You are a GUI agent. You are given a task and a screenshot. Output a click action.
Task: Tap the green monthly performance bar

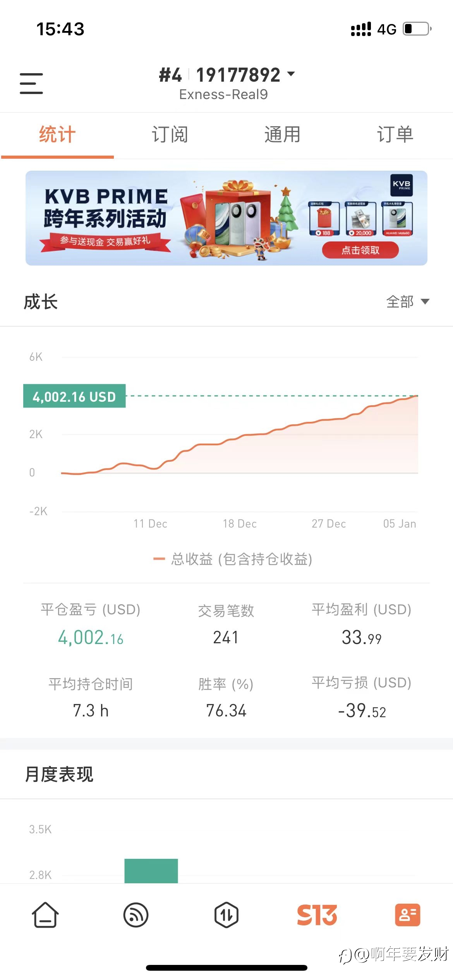coord(151,871)
